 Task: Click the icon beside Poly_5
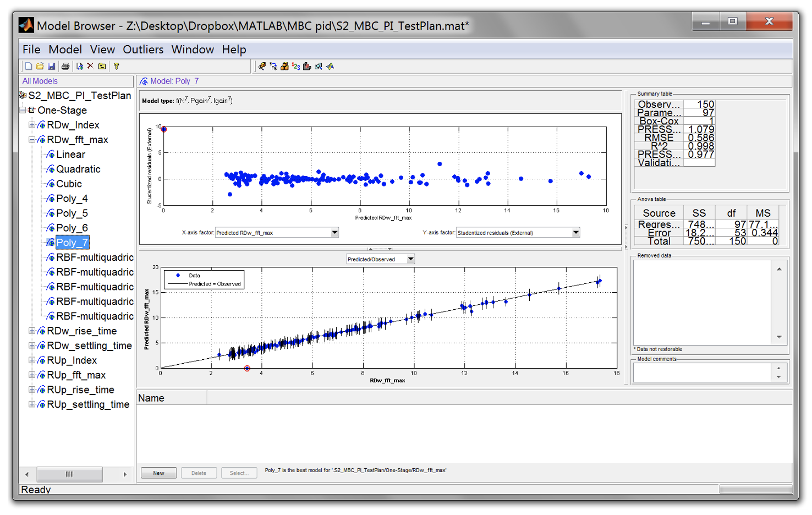[51, 213]
